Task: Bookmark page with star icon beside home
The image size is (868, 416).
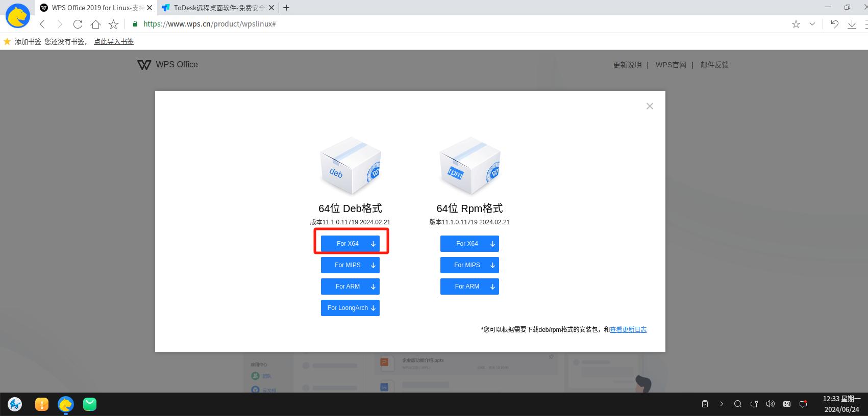Action: point(113,24)
